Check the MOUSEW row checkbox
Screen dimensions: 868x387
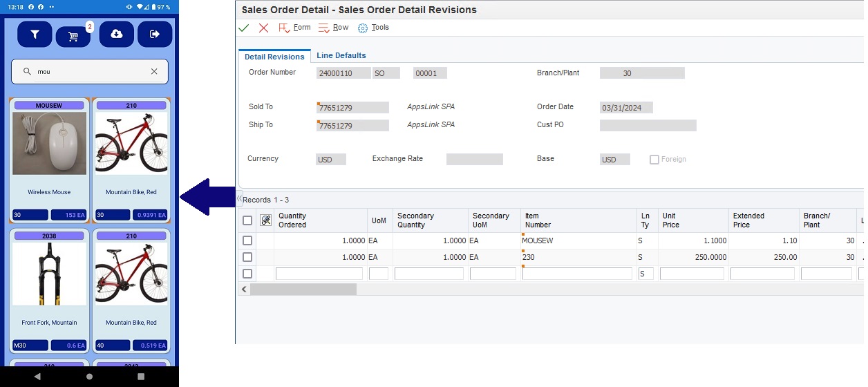(x=247, y=240)
